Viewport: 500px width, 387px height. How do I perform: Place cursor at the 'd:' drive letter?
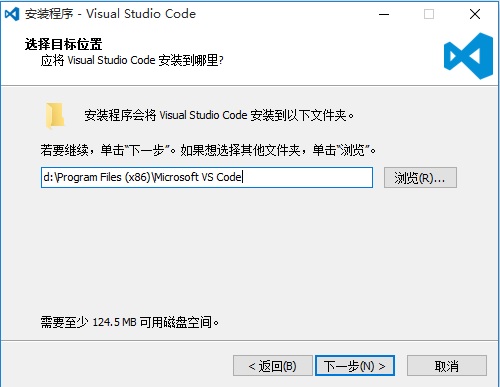pos(48,177)
